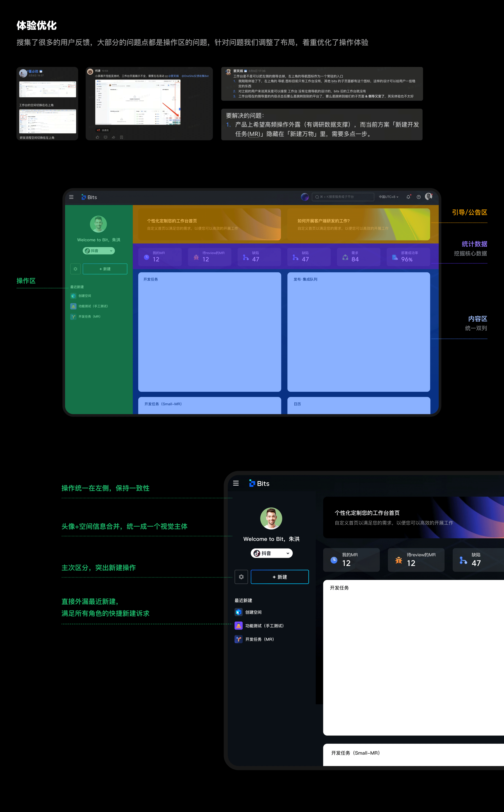
Task: Open user avatar in top right bar
Action: pos(429,196)
